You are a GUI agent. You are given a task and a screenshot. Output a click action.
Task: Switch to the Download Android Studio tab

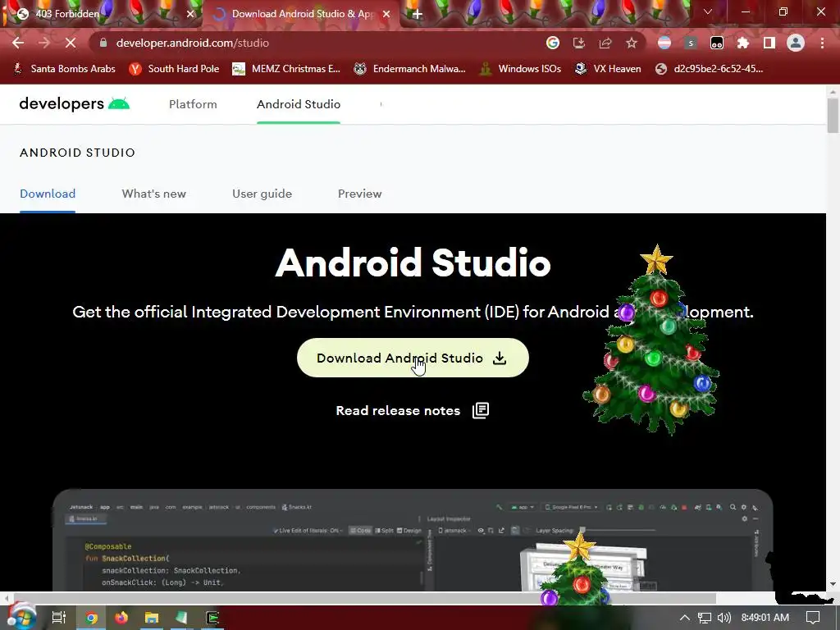tap(302, 14)
